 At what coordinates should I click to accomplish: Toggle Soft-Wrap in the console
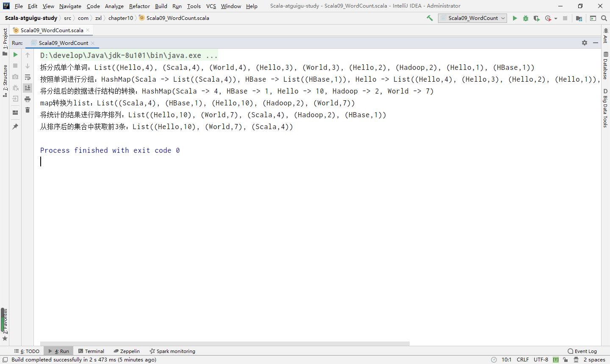pos(28,77)
